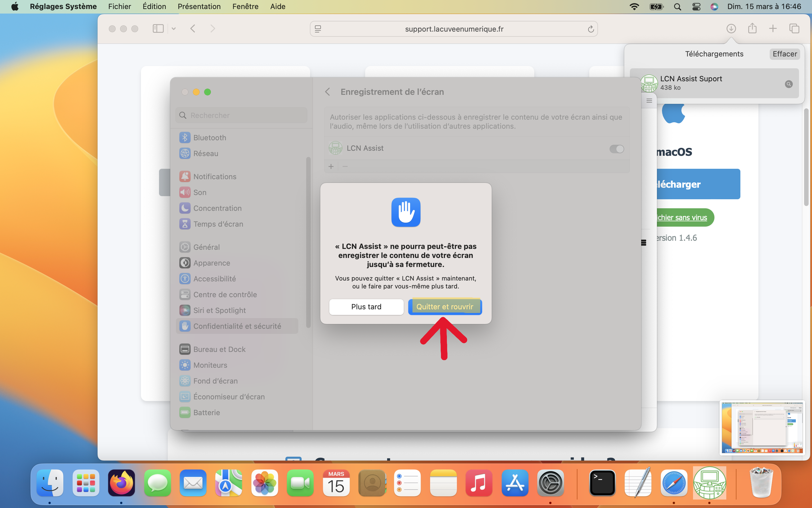The height and width of the screenshot is (508, 812).
Task: Open Control Center in menu bar
Action: coord(696,6)
